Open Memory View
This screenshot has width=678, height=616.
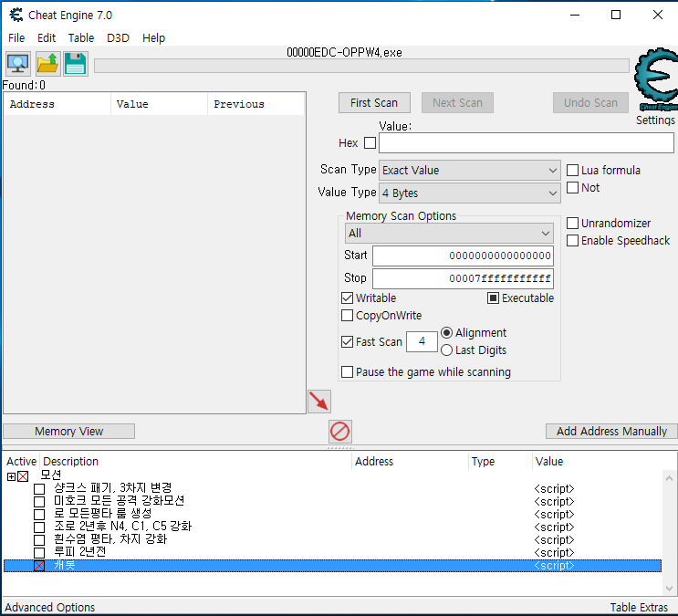[x=69, y=432]
